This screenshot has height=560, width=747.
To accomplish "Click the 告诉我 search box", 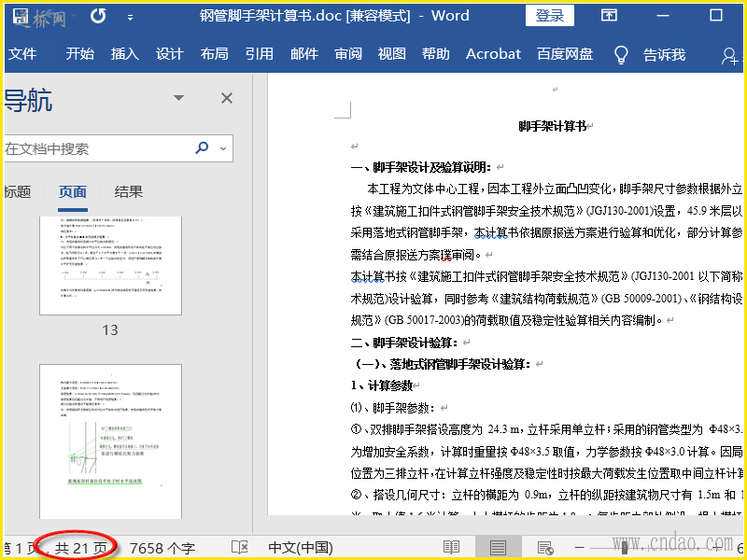I will click(x=664, y=55).
